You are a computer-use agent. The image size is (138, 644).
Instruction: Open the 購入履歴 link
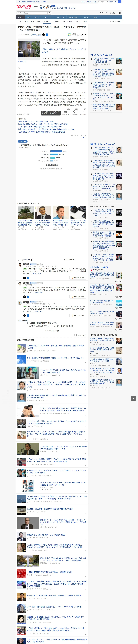point(112,13)
